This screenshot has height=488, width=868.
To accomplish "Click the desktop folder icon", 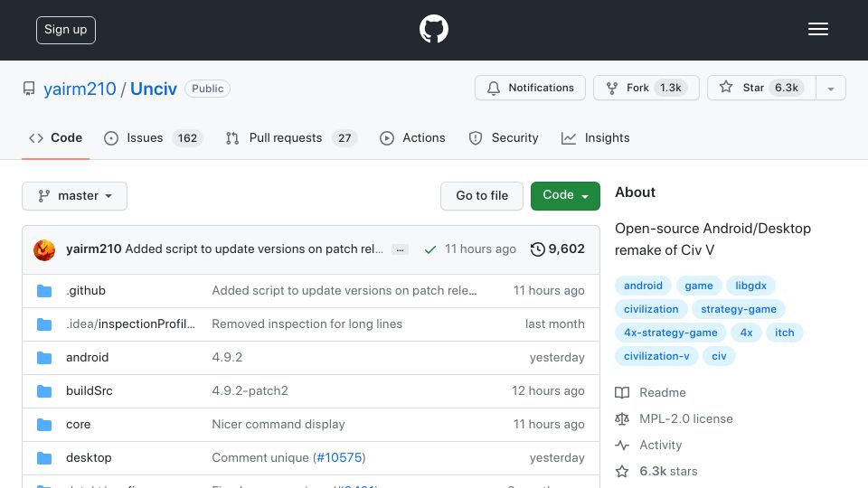I will pos(44,458).
